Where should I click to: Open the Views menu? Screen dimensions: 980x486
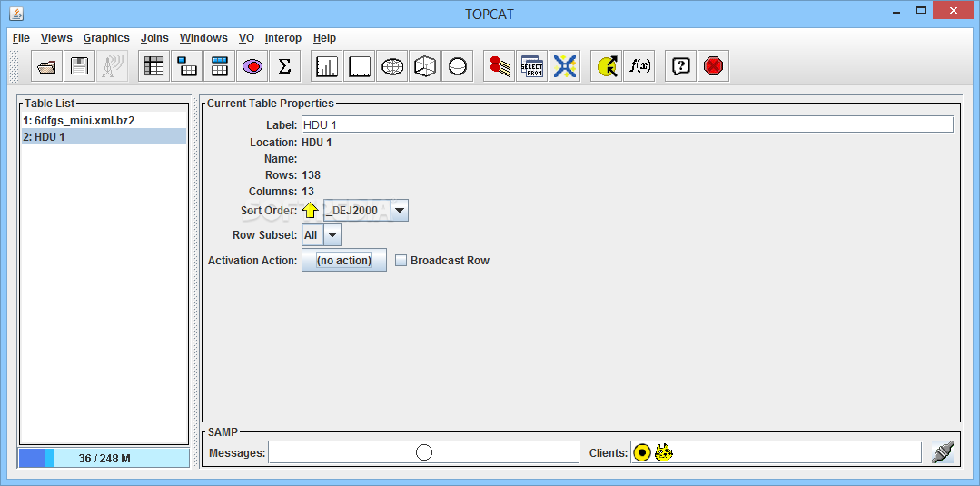click(56, 38)
